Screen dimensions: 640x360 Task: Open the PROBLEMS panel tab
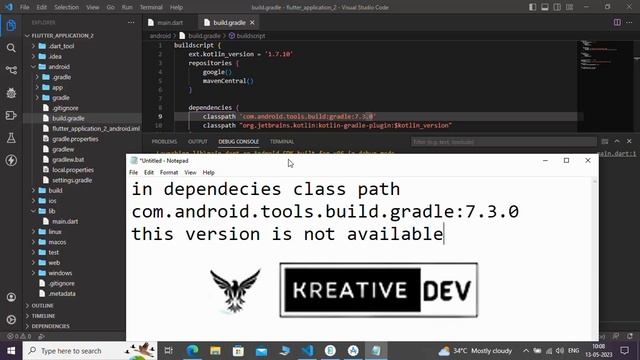[164, 142]
